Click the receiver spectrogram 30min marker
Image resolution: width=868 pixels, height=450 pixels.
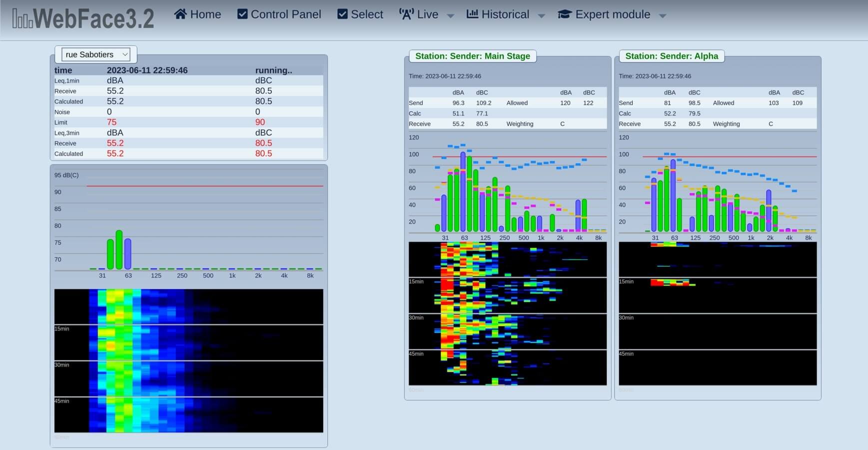point(61,365)
